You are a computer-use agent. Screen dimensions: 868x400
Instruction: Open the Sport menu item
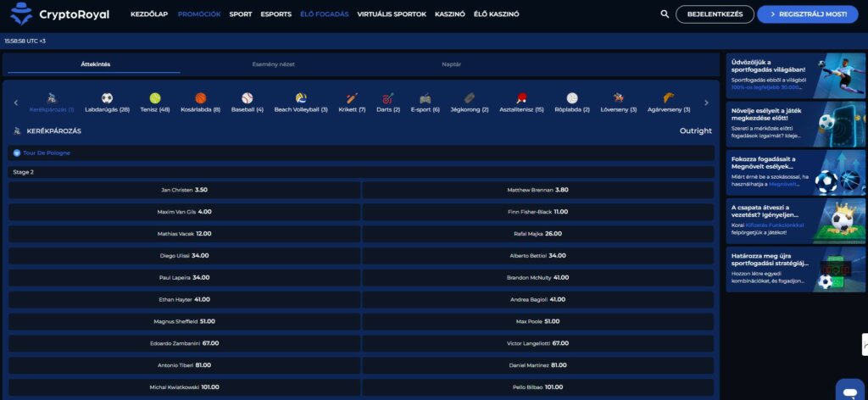pos(241,14)
